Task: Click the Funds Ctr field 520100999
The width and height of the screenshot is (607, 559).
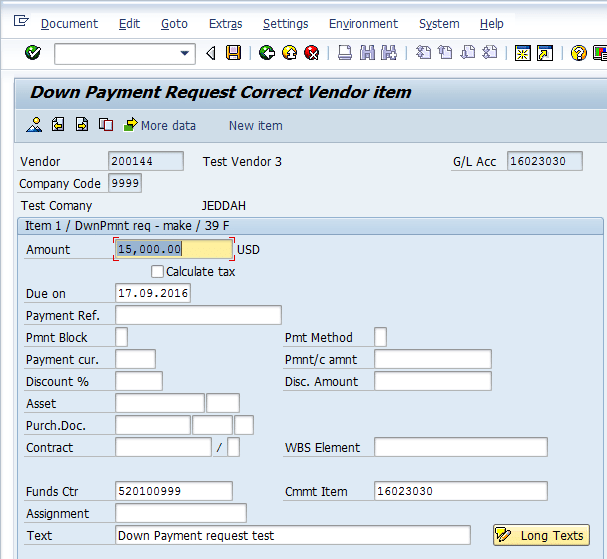Action: pyautogui.click(x=174, y=491)
